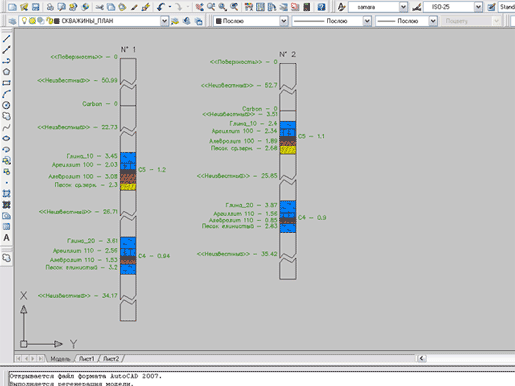The width and height of the screenshot is (515, 386).
Task: Select the Line drawing tool
Action: (6, 39)
